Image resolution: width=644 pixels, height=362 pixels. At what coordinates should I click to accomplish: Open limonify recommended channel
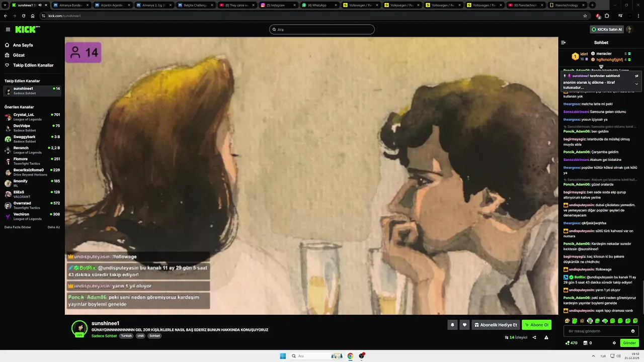[32, 183]
